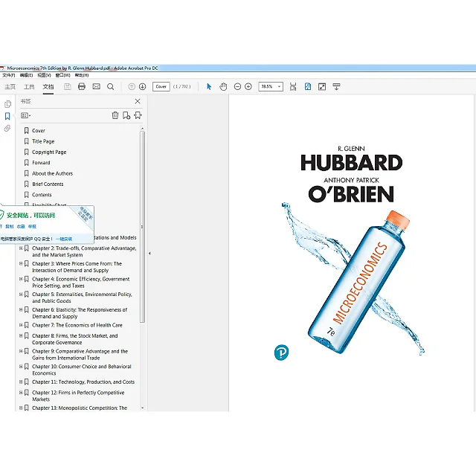Expand the Chapter 10 bookmark
This screenshot has height=476, width=476.
click(x=21, y=367)
